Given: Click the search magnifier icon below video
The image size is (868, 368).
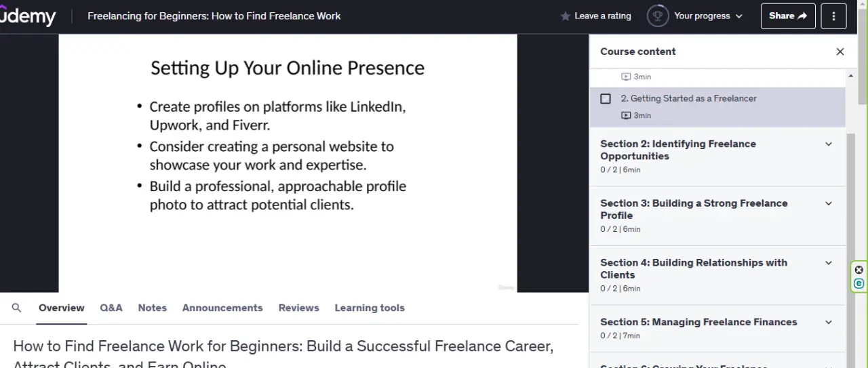Looking at the screenshot, I should point(17,308).
